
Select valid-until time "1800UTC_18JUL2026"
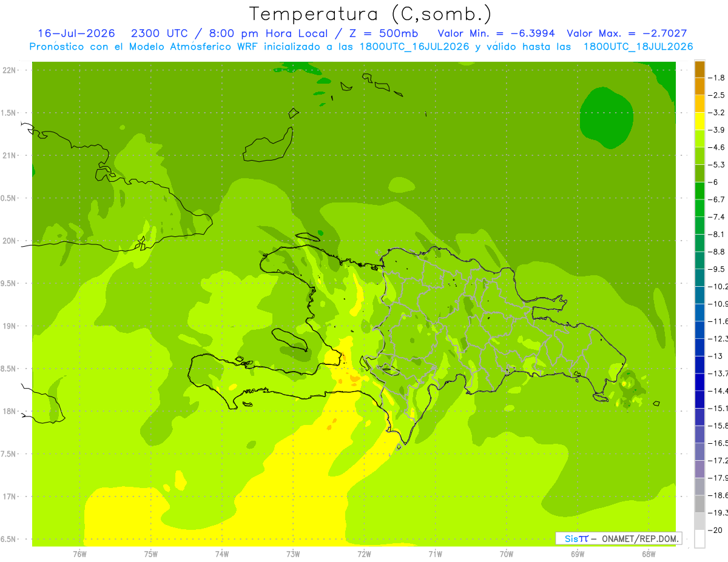point(638,47)
